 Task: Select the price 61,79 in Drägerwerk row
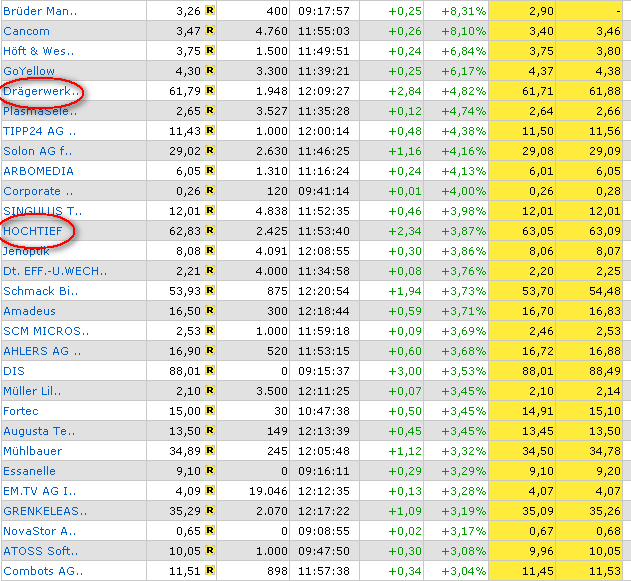(x=185, y=91)
